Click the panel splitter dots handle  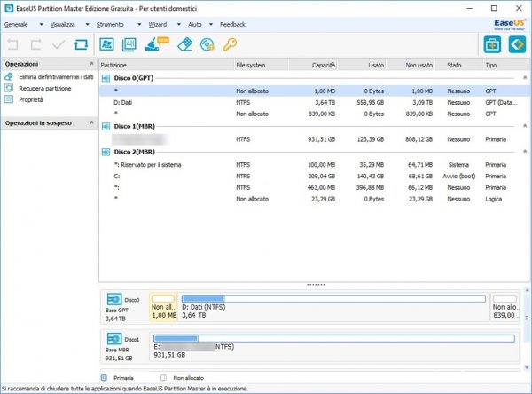click(x=316, y=285)
